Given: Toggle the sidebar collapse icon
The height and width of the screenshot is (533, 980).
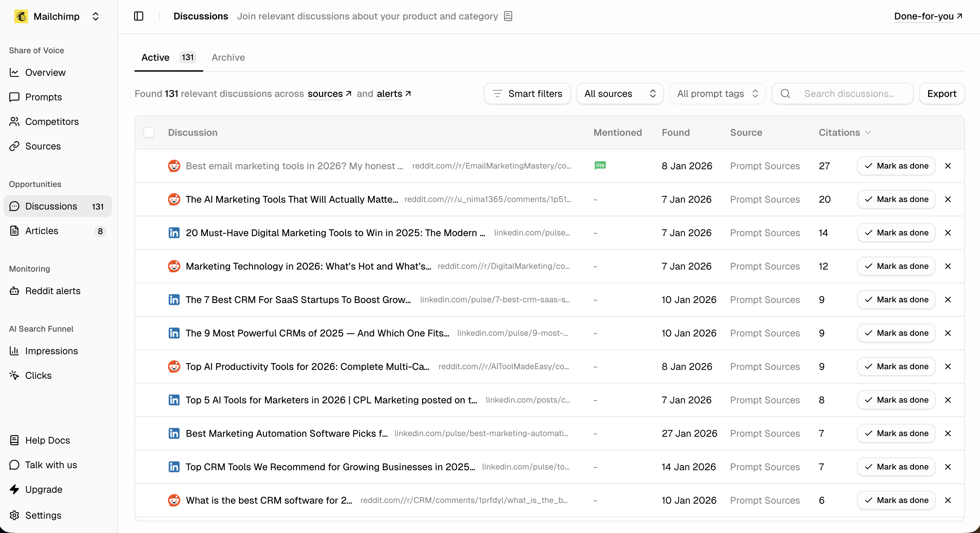Looking at the screenshot, I should point(139,16).
